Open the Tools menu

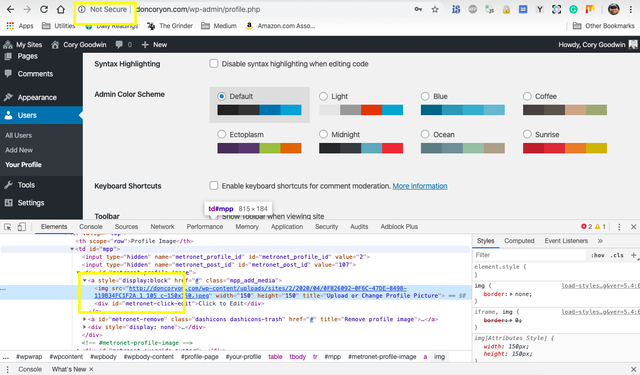26,185
